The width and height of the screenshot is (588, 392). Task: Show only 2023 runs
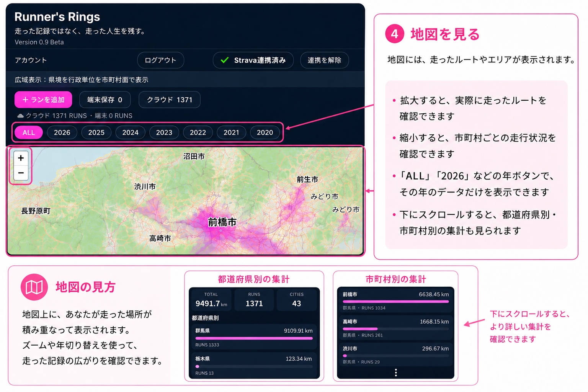[164, 132]
